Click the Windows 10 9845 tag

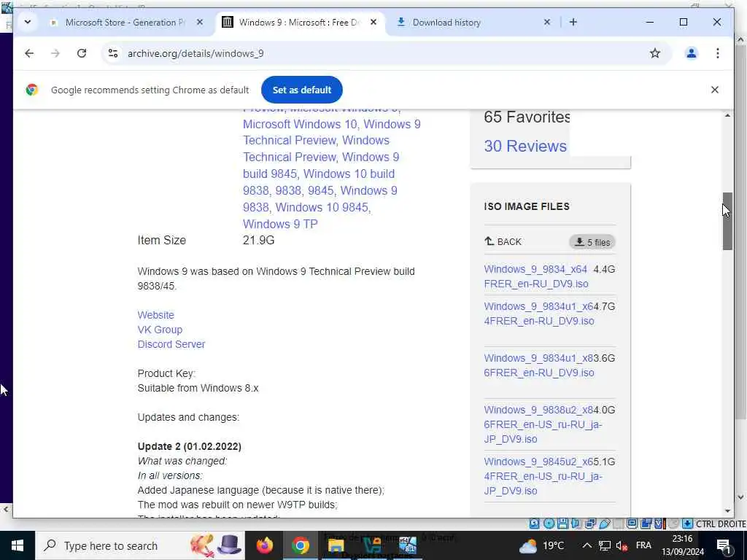[x=322, y=207]
